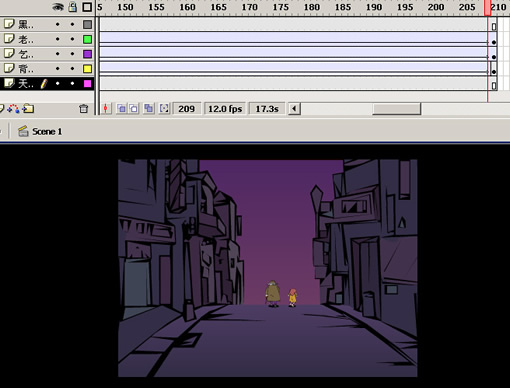
Task: Enable Onion Skin Outlines
Action: 133,109
